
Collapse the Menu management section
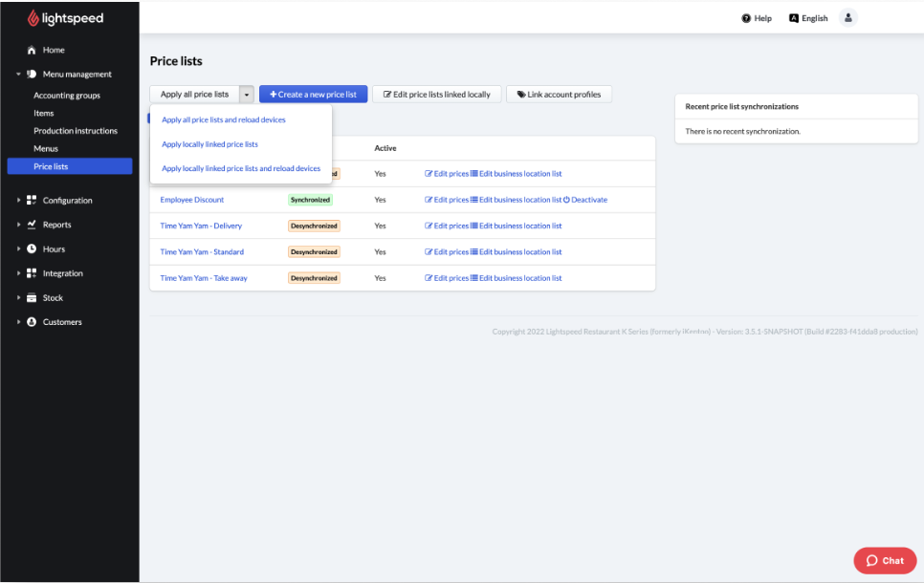point(18,75)
